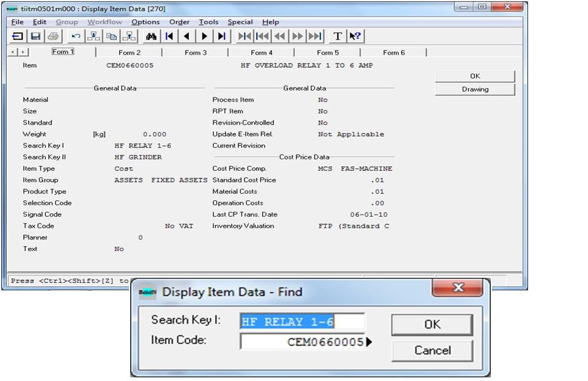Click Cancel in the Find dialog
The image size is (588, 381).
click(432, 350)
